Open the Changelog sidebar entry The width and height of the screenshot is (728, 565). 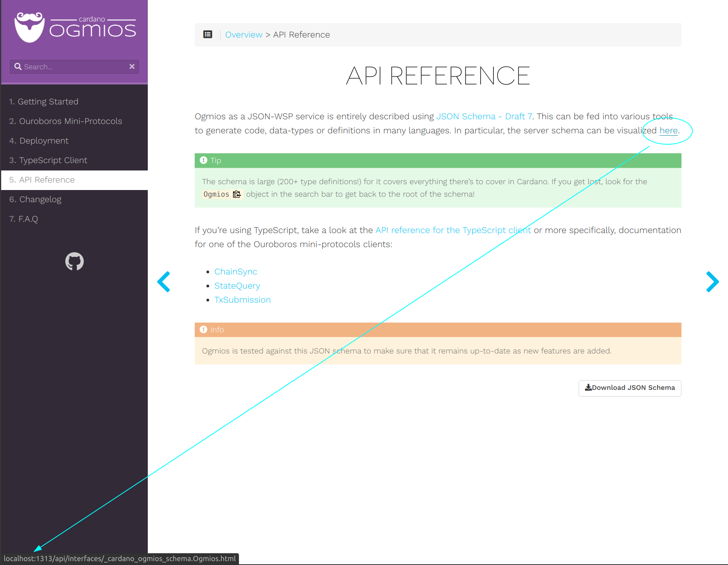(x=74, y=199)
